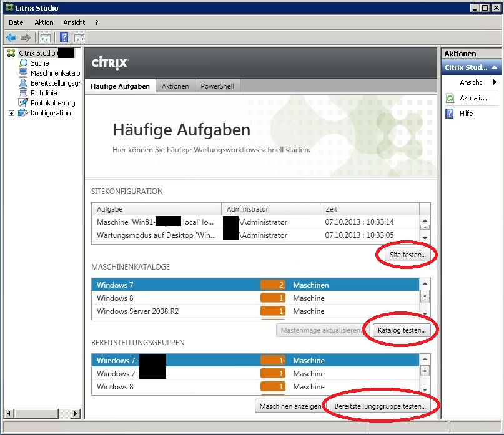This screenshot has height=435, width=504.
Task: Click the Bereitstellungsgruppen list scrollbar thumb
Action: 425,371
